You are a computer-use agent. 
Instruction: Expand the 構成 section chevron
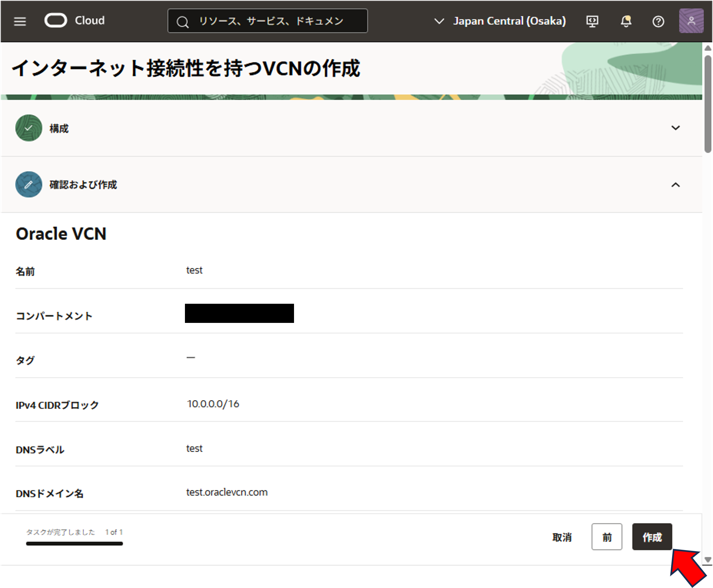click(675, 128)
